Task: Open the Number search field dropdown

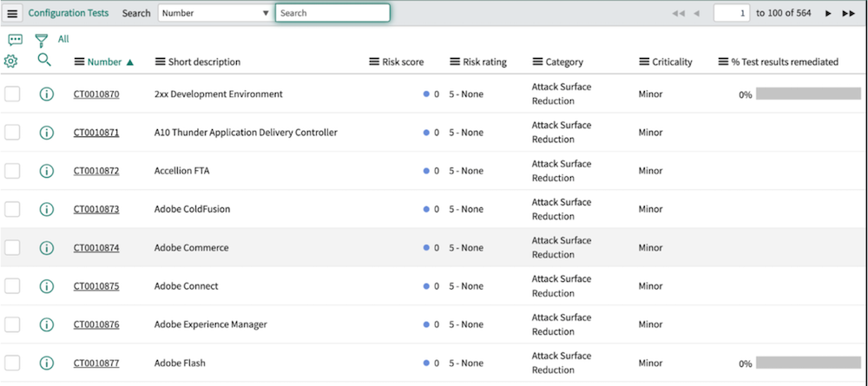Action: tap(215, 14)
